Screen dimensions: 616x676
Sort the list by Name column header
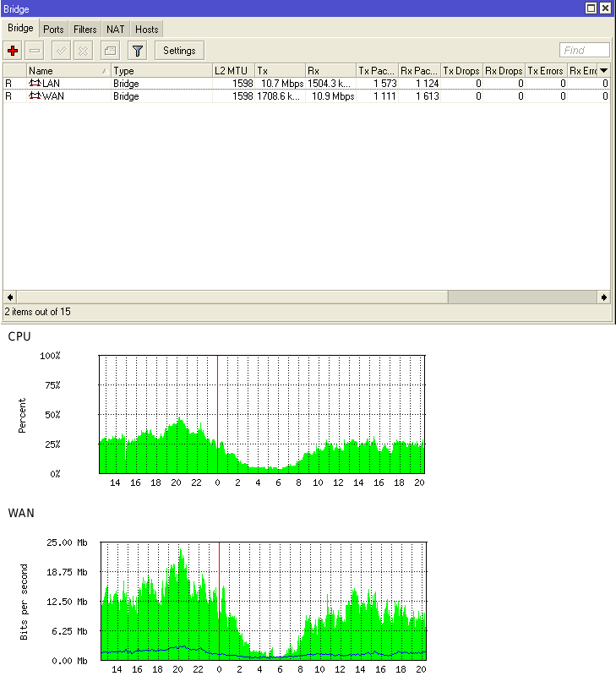68,71
